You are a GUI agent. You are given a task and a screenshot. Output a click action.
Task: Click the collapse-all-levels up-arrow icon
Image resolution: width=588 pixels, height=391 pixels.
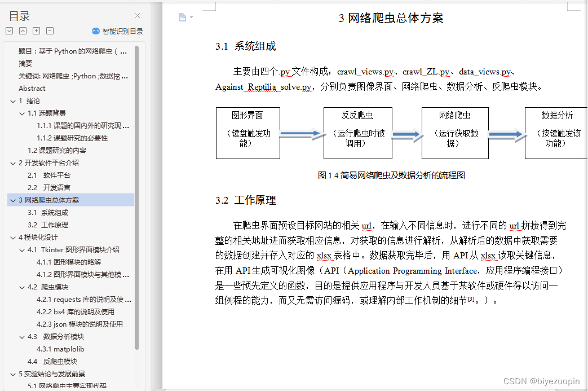point(23,31)
